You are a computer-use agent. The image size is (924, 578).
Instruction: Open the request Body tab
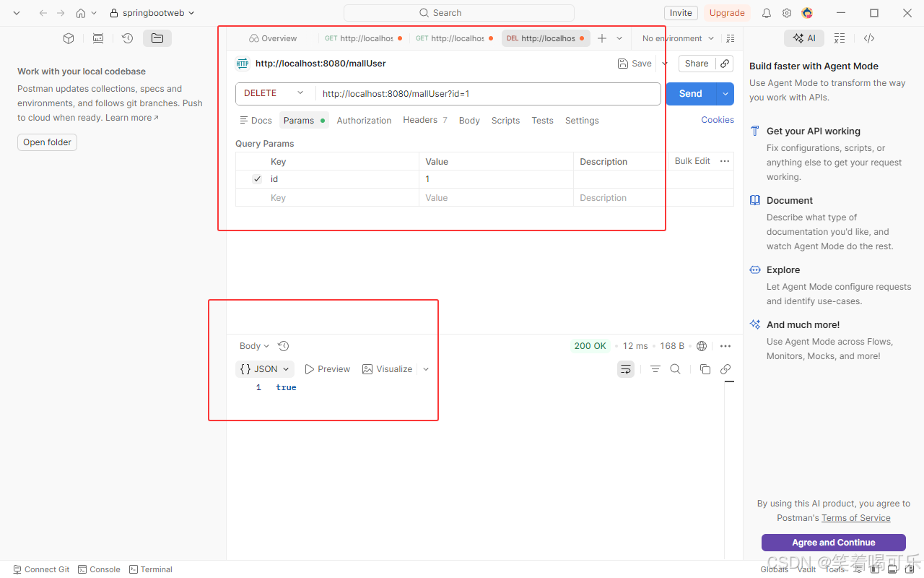coord(469,121)
